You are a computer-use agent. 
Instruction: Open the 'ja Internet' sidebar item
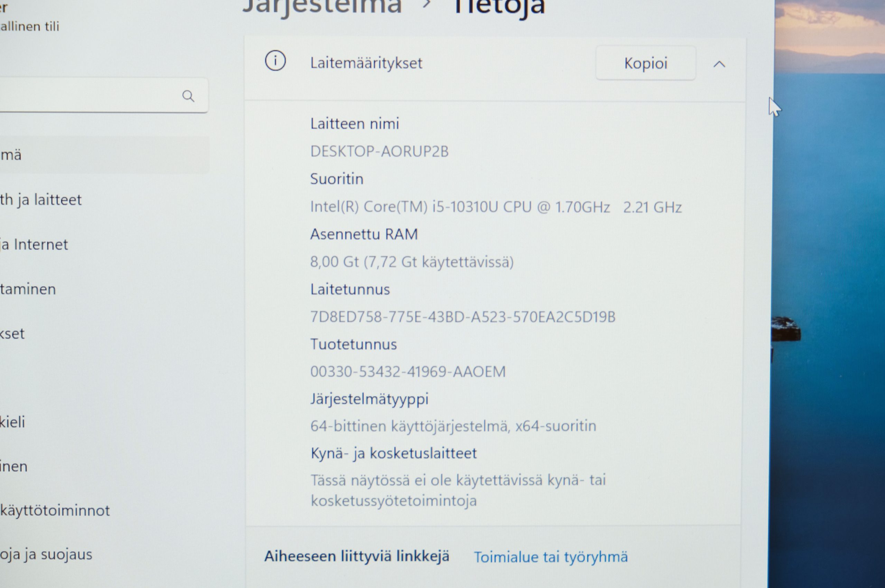[x=34, y=245]
